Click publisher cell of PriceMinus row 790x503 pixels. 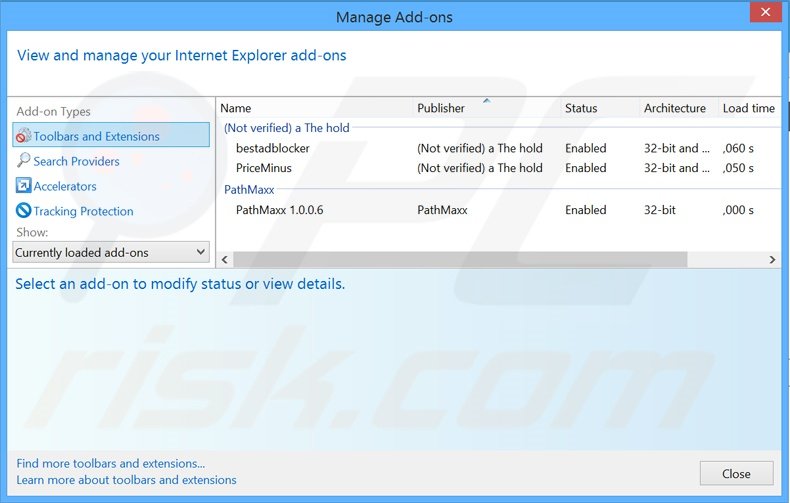(480, 168)
